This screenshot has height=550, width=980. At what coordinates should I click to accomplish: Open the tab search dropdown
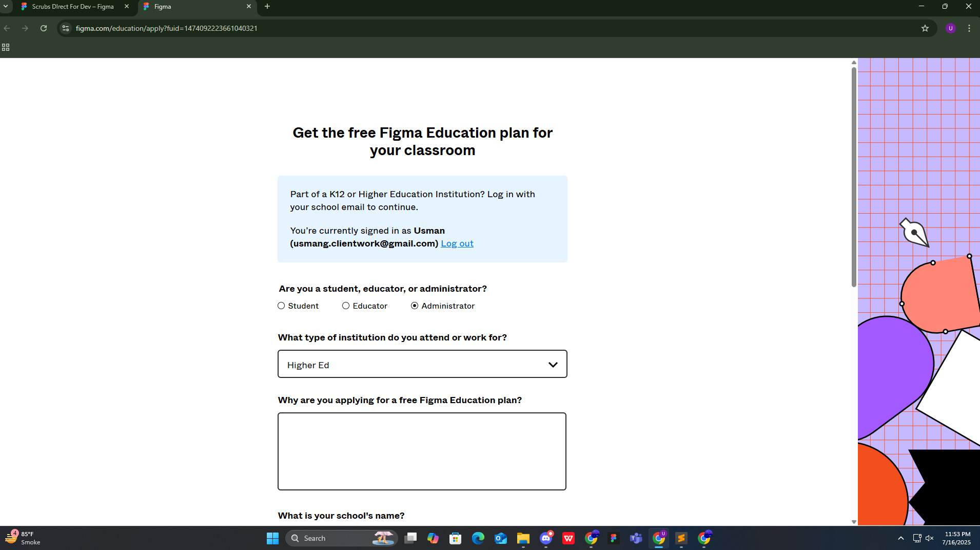tap(6, 7)
